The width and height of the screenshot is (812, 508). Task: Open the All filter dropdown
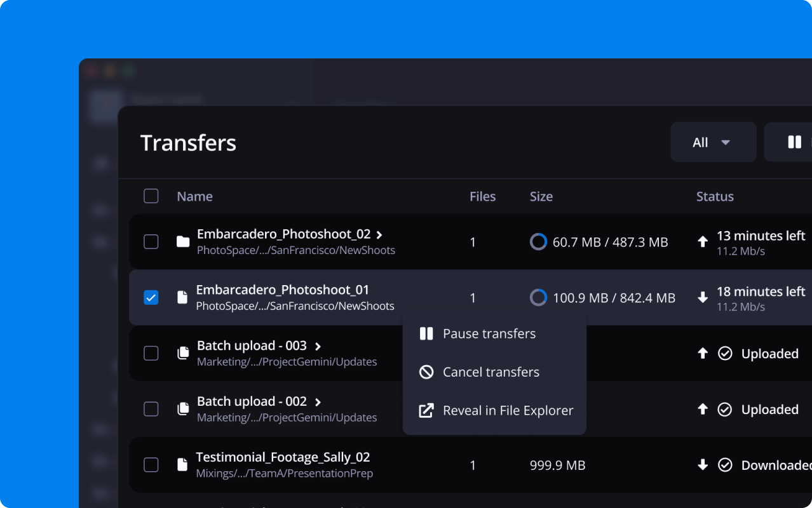coord(713,142)
